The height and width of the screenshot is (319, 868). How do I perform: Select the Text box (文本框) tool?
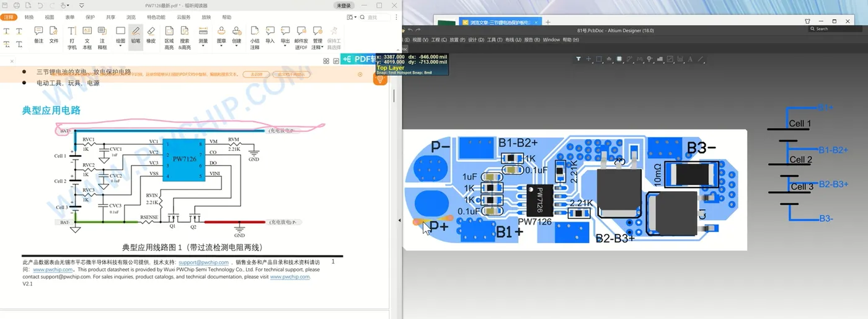[x=87, y=38]
